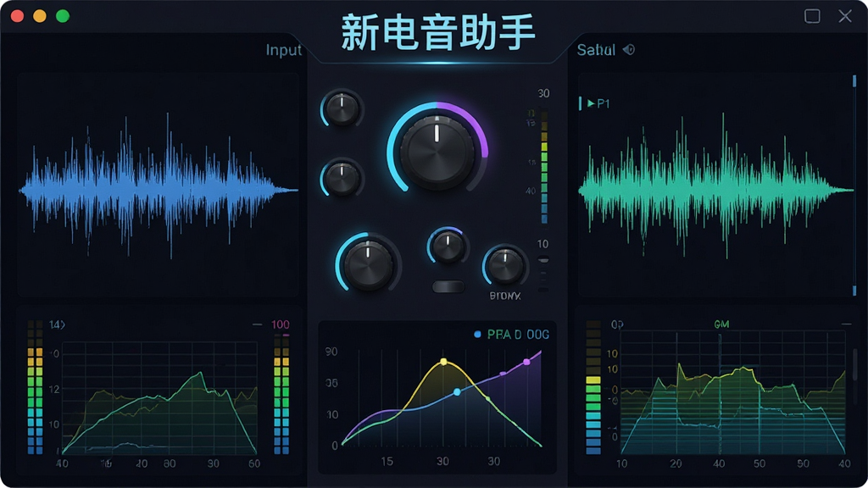The width and height of the screenshot is (868, 488).
Task: Click the minus icon in the green spectrum panel
Action: (x=846, y=324)
